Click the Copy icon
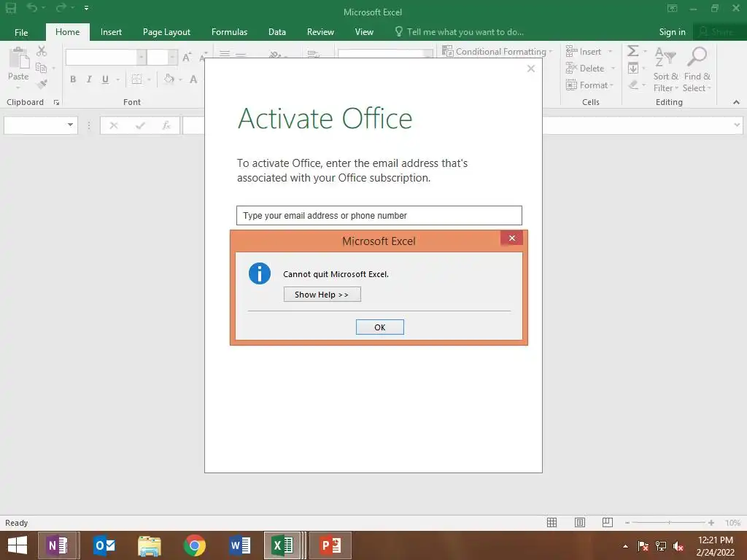The image size is (747, 560). (x=42, y=68)
